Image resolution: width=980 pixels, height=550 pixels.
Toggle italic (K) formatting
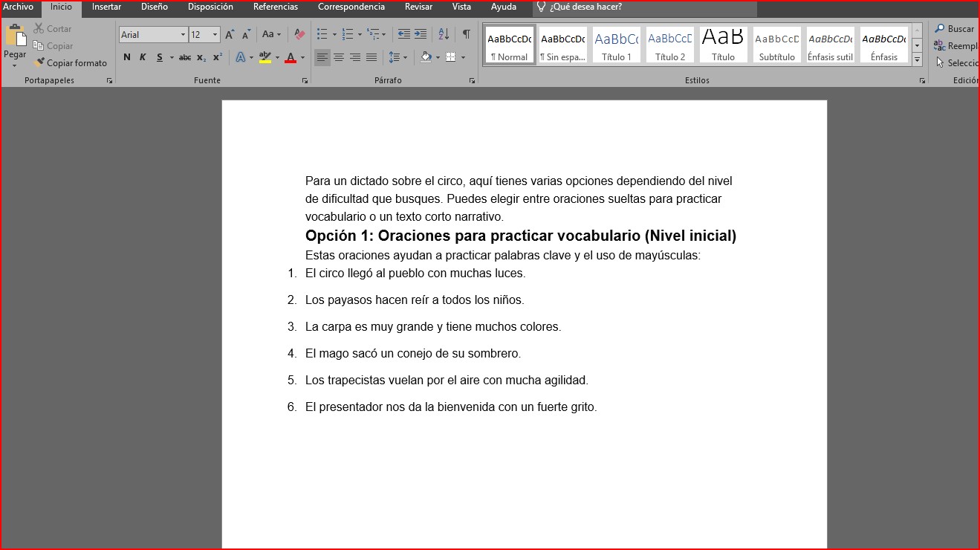[143, 57]
